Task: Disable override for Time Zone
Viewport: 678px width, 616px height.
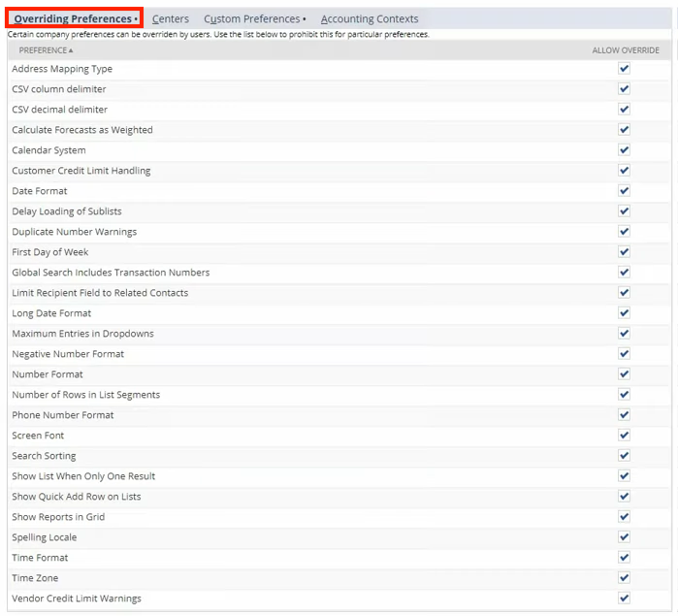Action: pos(624,577)
